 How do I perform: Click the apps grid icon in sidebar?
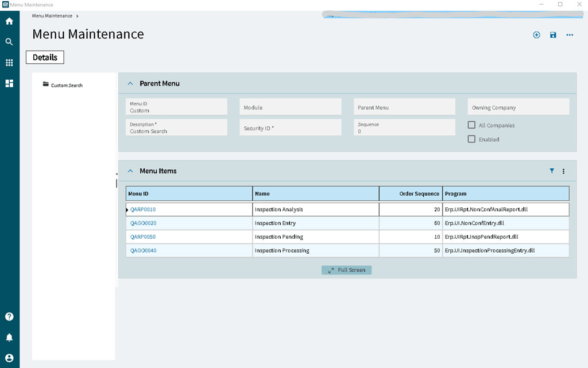(x=9, y=62)
